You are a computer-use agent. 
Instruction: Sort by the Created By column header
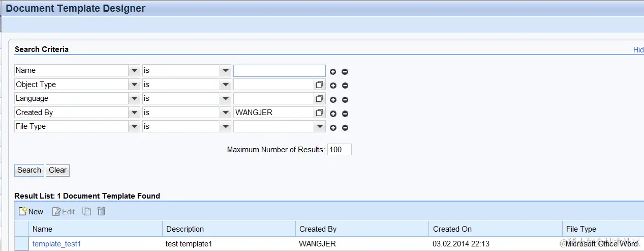(x=362, y=229)
